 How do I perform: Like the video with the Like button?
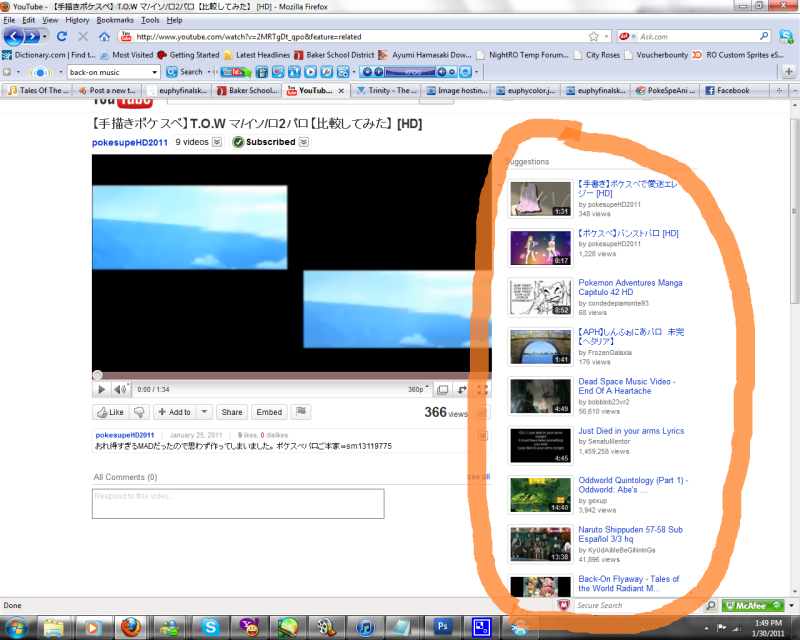click(x=110, y=412)
